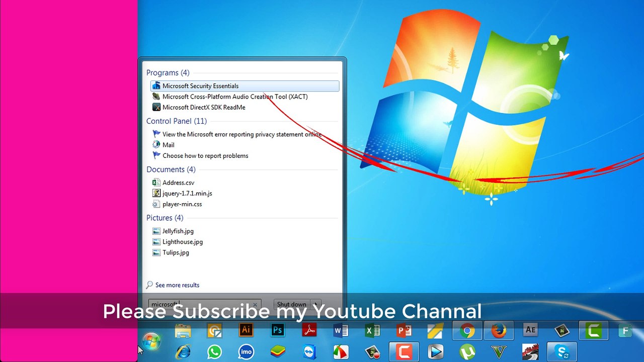The height and width of the screenshot is (362, 644).
Task: Launch Microsoft PowerPoint from the taskbar
Action: pyautogui.click(x=404, y=330)
